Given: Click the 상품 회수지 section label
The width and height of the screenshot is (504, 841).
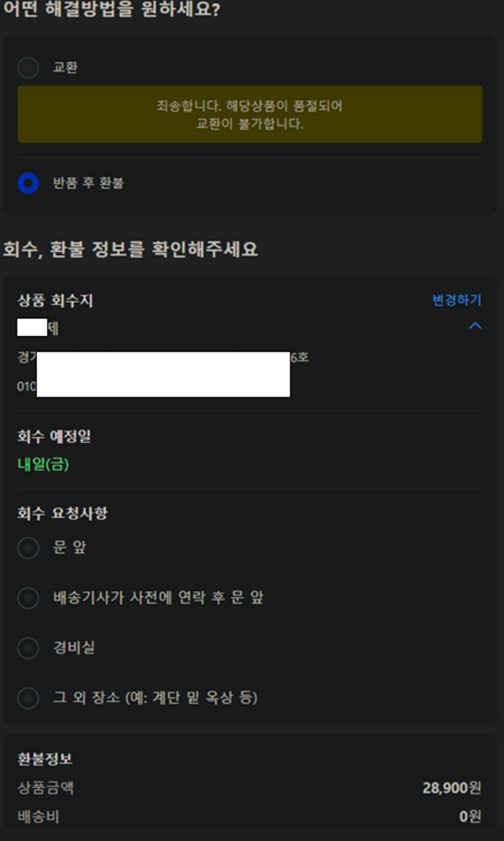Looking at the screenshot, I should [x=55, y=301].
